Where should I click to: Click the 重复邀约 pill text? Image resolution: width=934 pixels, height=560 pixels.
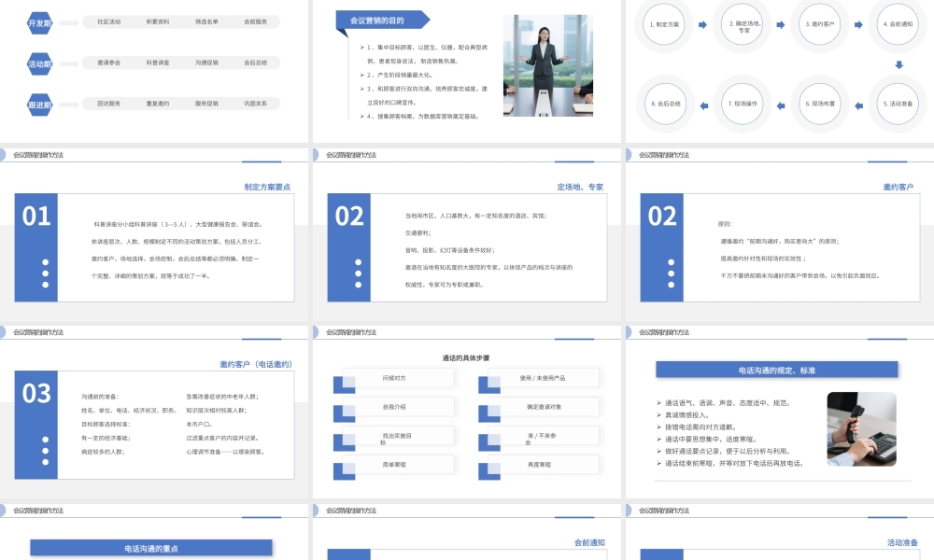click(158, 104)
